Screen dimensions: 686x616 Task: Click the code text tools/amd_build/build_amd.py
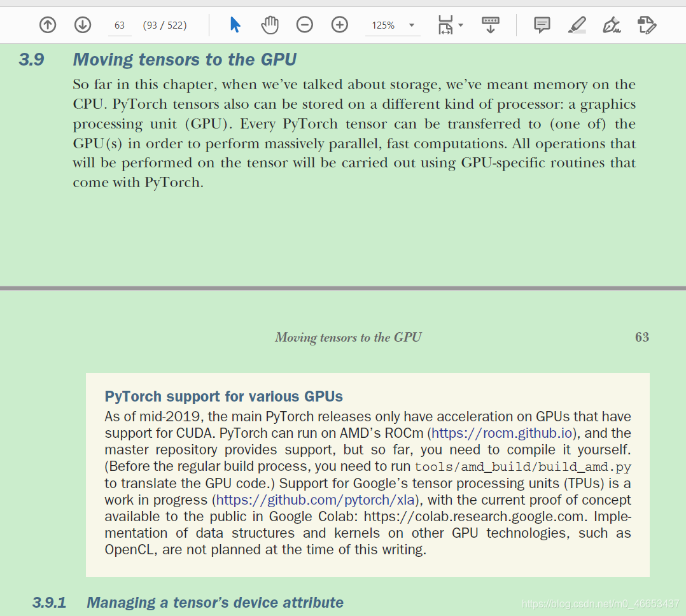tap(523, 467)
